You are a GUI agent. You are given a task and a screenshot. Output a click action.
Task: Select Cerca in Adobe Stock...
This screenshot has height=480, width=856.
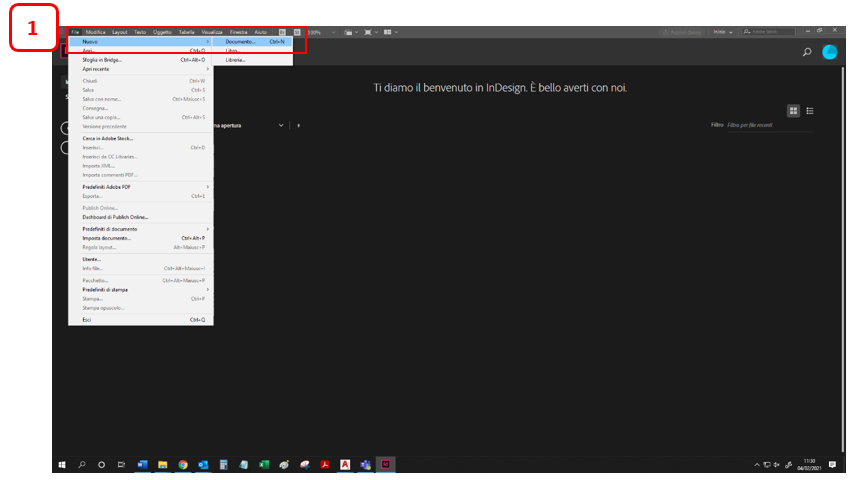tap(141, 139)
